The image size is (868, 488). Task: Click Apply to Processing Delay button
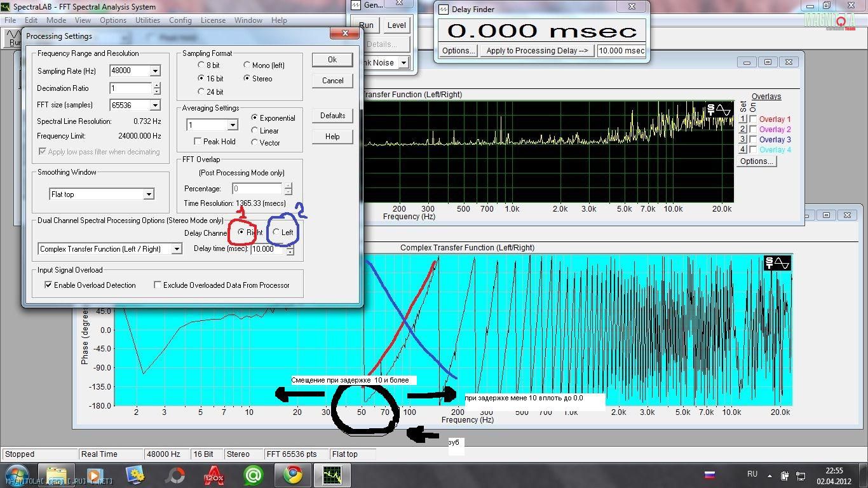click(538, 50)
